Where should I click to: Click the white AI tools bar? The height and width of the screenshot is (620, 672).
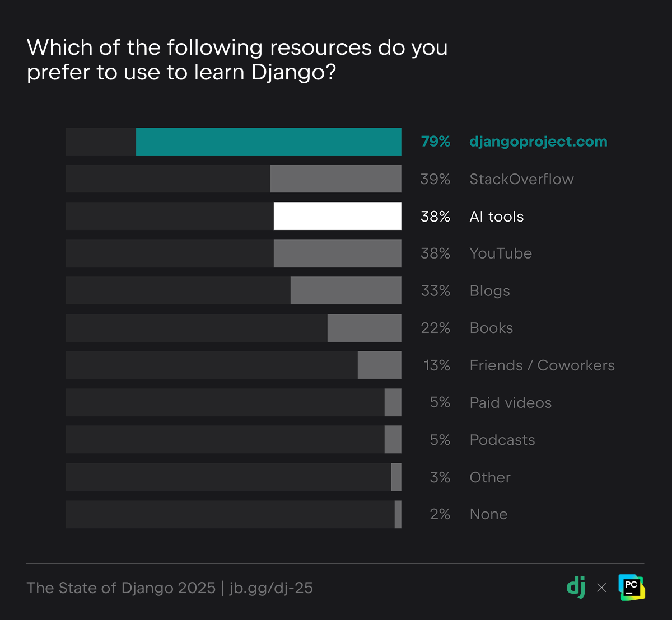point(337,216)
